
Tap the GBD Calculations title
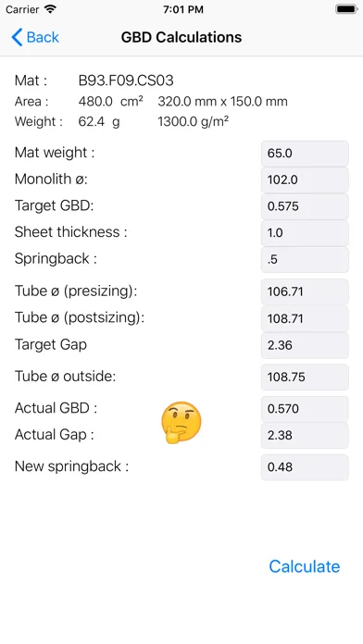point(181,37)
